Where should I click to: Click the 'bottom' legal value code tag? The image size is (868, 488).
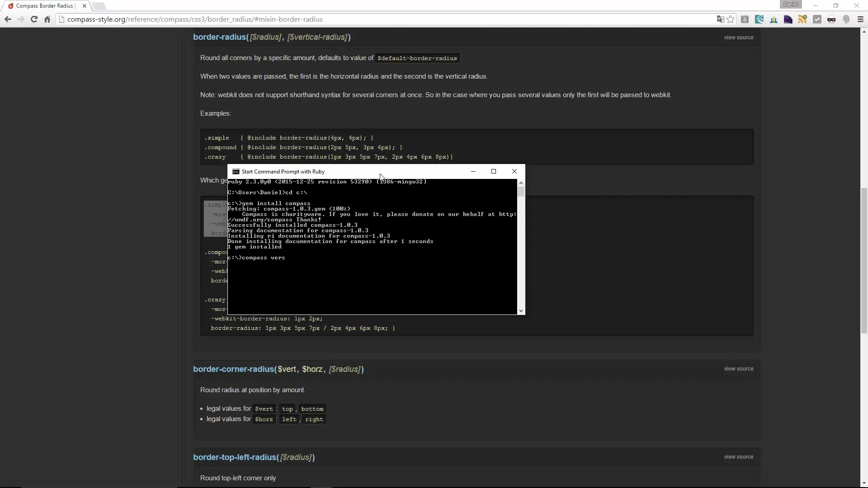click(312, 409)
